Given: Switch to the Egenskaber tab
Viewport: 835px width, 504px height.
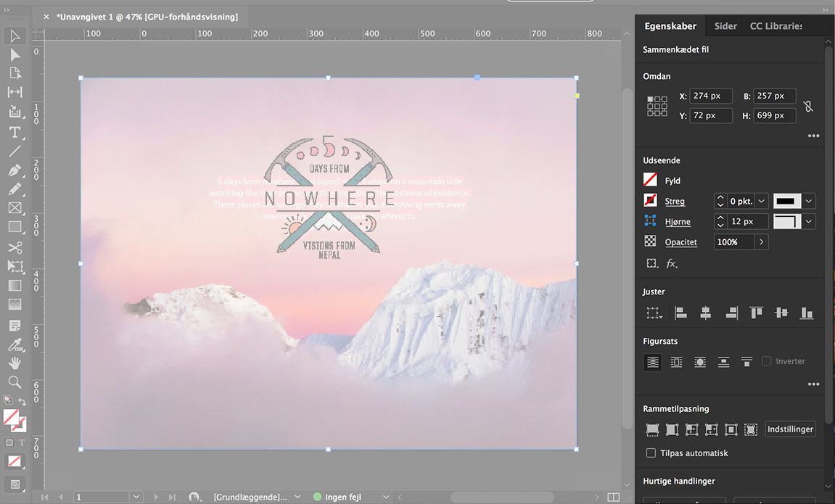Looking at the screenshot, I should tap(670, 26).
